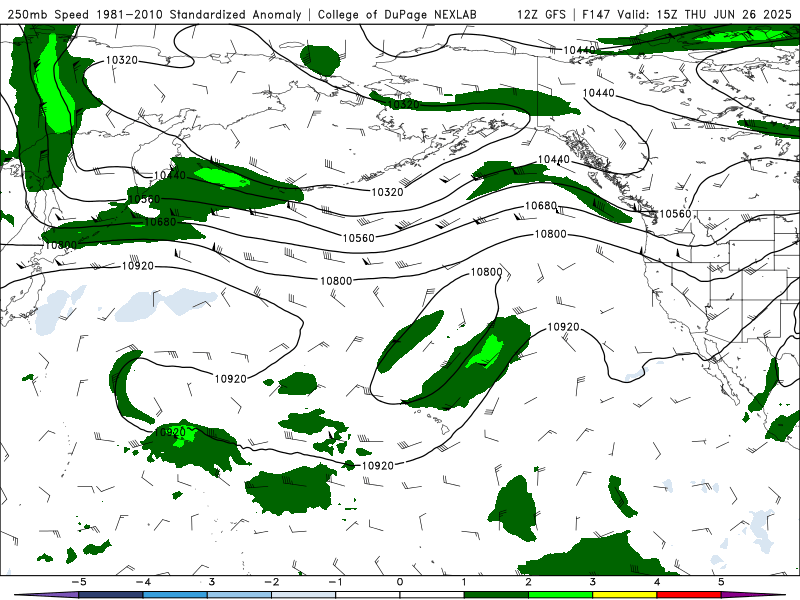Click the 10920 contour label inside the bright green patch
This screenshot has width=800, height=600.
[169, 433]
